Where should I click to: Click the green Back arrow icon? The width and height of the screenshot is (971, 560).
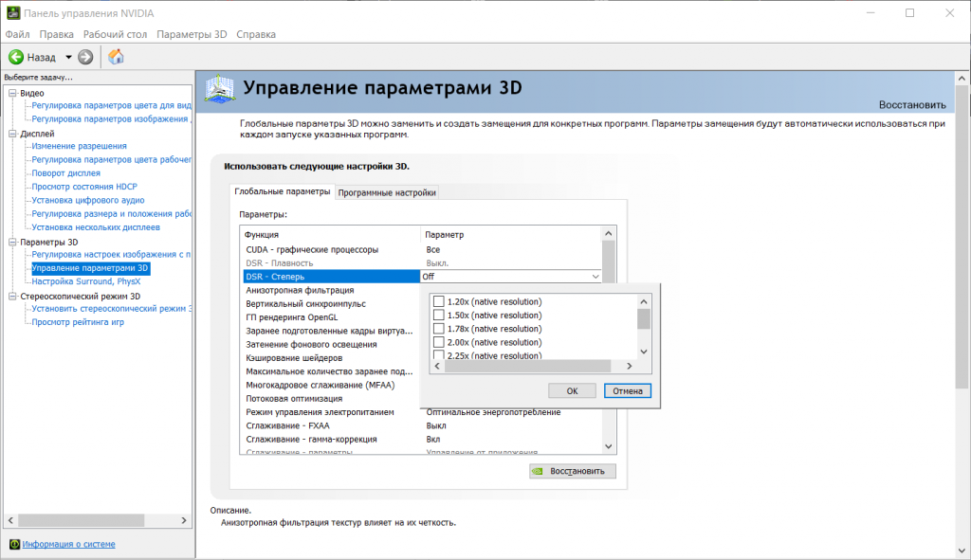point(16,57)
